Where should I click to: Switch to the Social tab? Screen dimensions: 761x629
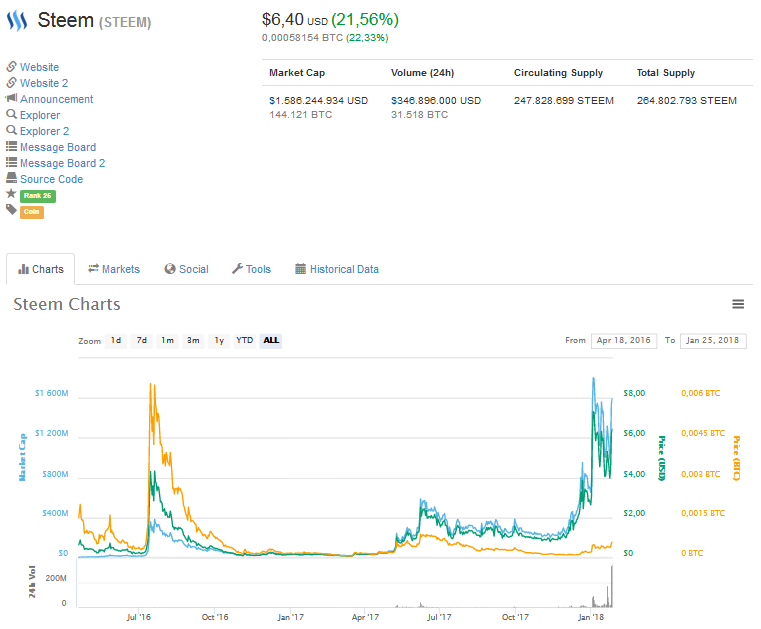pyautogui.click(x=187, y=269)
